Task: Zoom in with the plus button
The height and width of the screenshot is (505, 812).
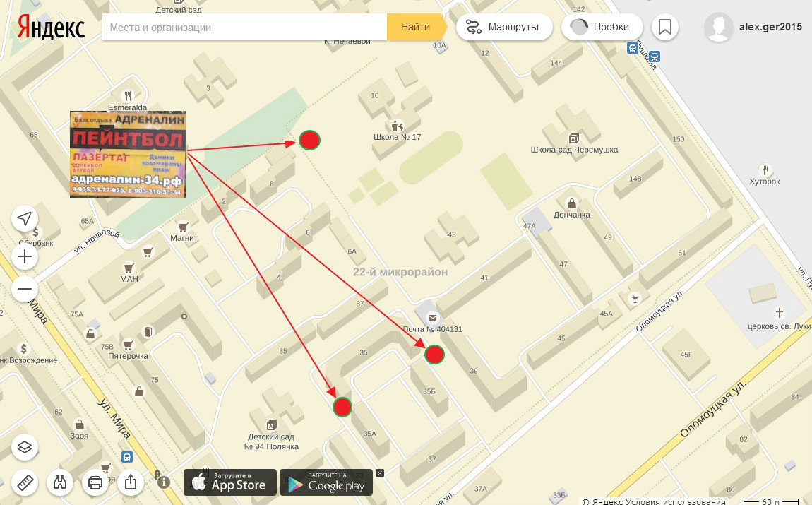Action: pyautogui.click(x=25, y=256)
